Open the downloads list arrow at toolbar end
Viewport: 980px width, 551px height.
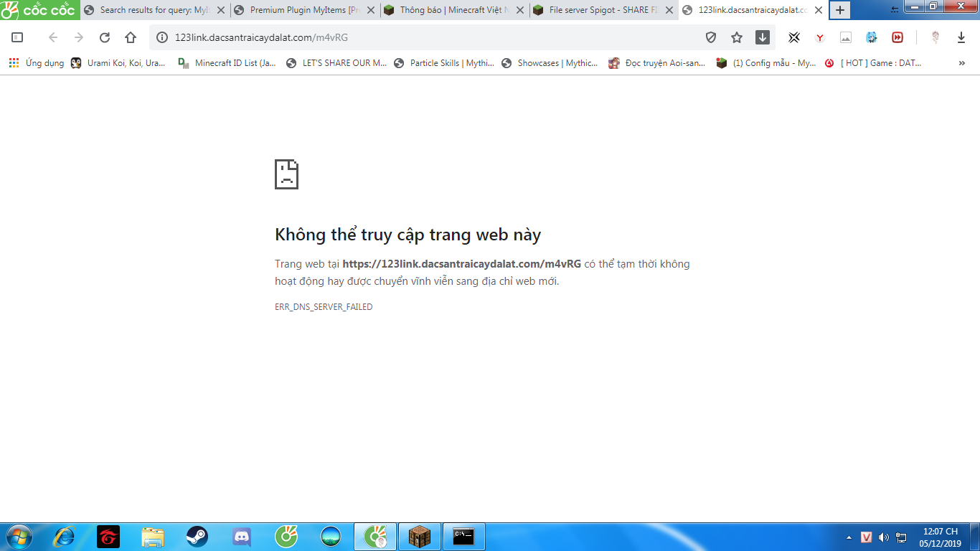[x=961, y=37]
